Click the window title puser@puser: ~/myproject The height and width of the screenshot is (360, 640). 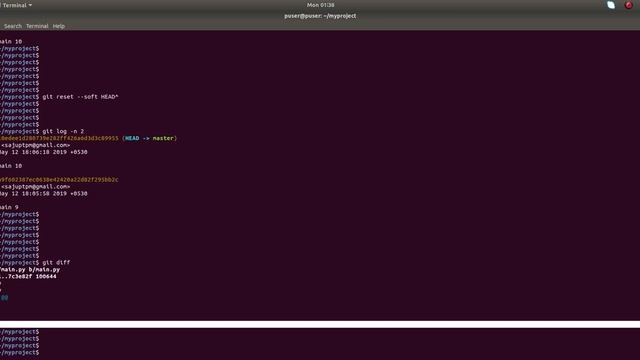click(320, 16)
